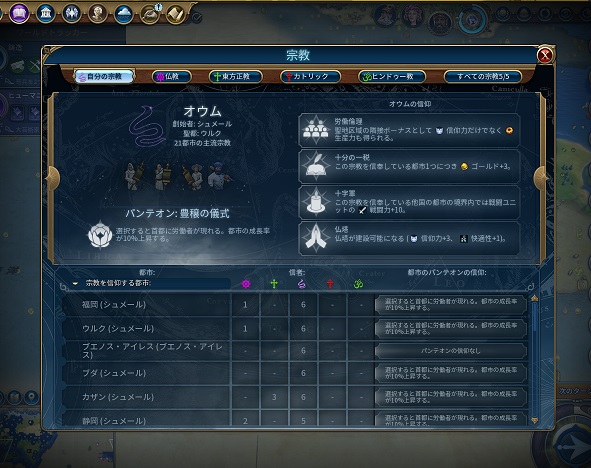This screenshot has width=591, height=468.
Task: Open the Great People icon
Action: (97, 14)
